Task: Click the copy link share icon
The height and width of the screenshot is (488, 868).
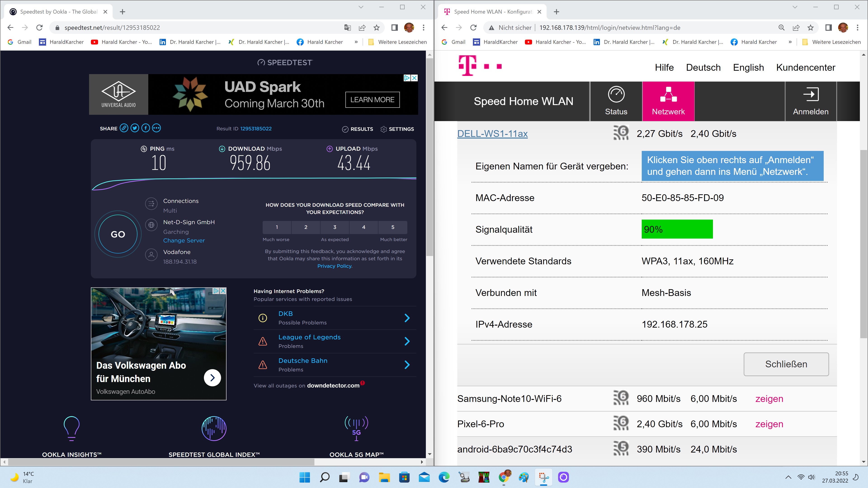Action: (x=124, y=128)
